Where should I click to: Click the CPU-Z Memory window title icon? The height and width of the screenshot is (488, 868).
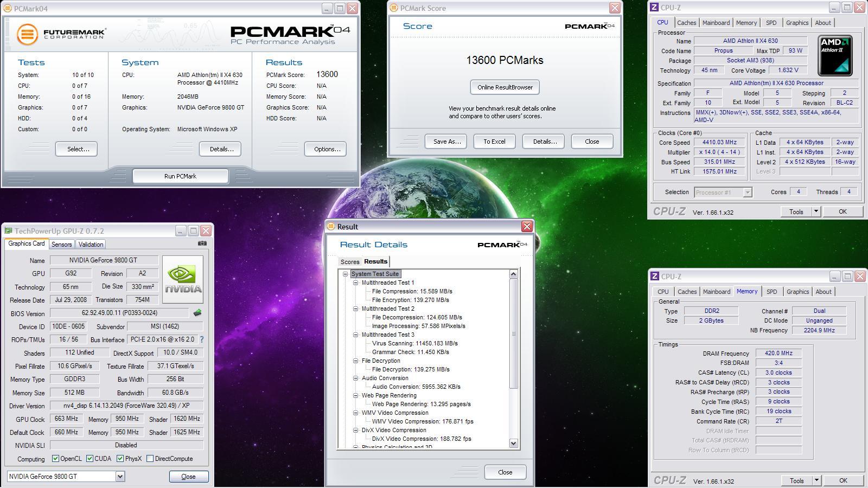point(655,277)
